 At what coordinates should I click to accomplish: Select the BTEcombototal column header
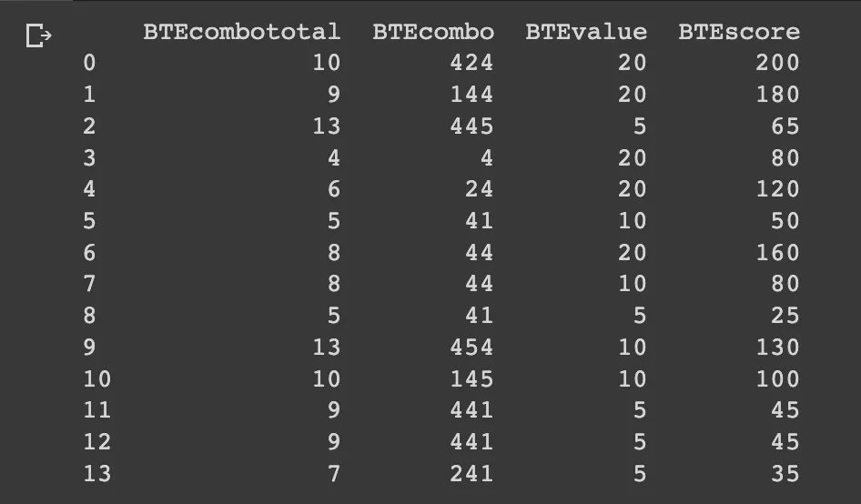point(242,32)
